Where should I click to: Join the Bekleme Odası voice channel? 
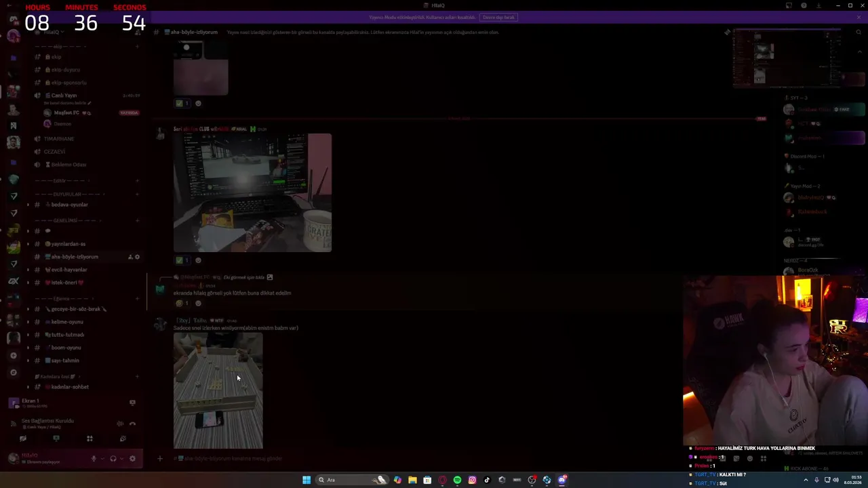click(x=68, y=165)
